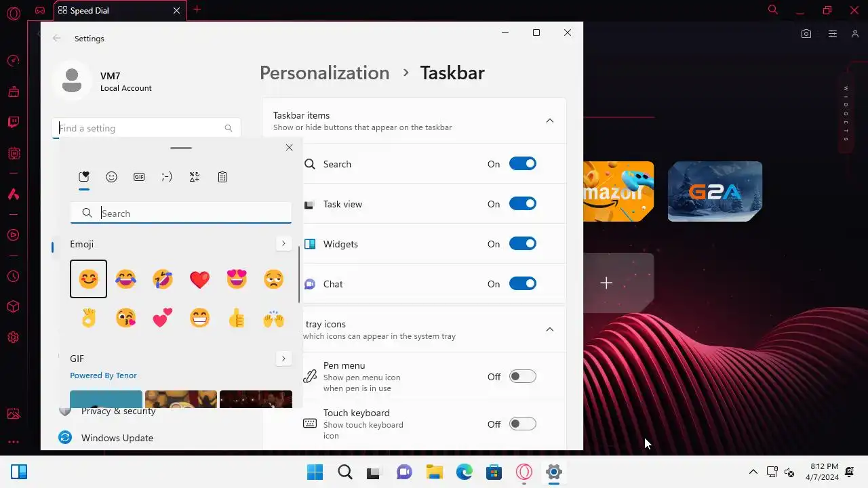This screenshot has height=488, width=868.
Task: Open GX Cleaner in Opera sidebar
Action: pyautogui.click(x=13, y=91)
